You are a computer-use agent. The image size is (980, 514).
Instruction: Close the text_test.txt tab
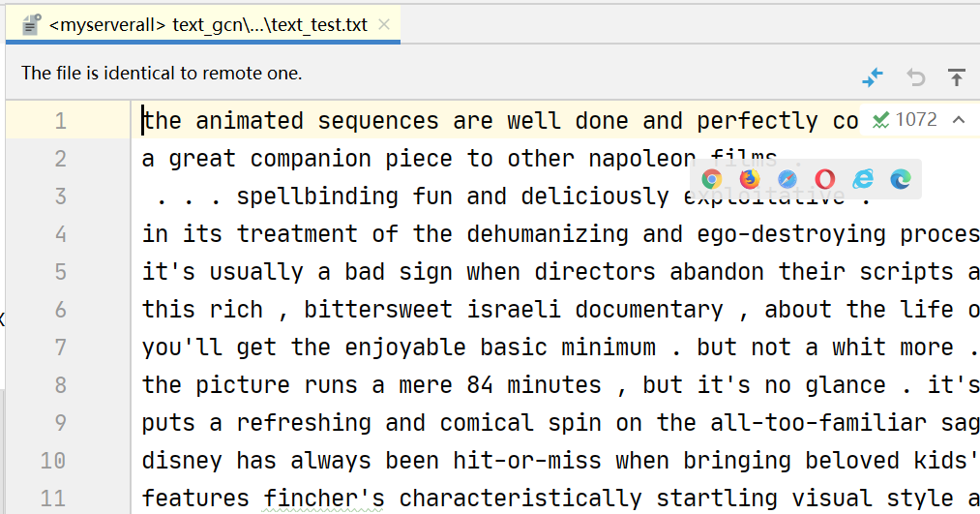(384, 25)
